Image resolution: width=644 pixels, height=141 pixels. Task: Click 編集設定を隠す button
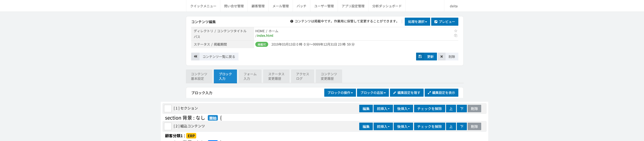(407, 93)
